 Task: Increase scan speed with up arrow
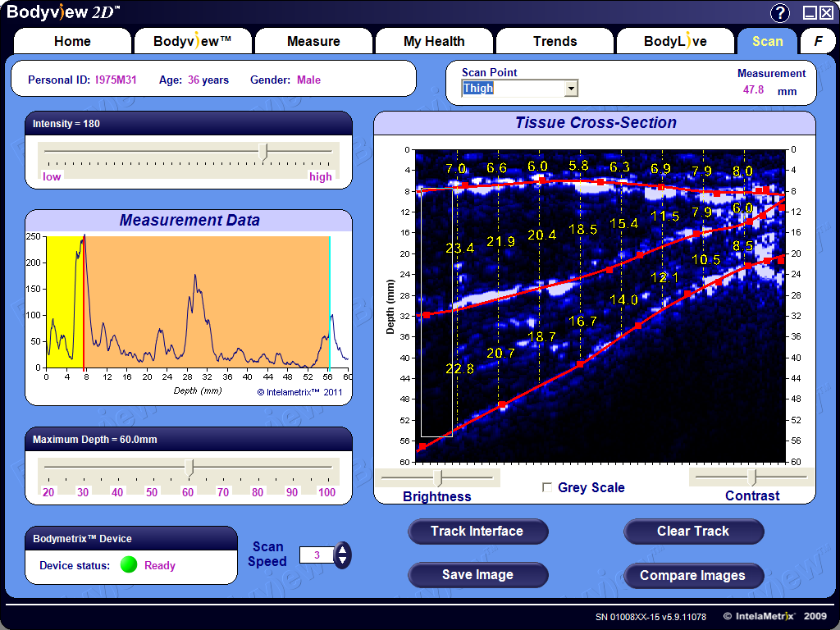tap(343, 550)
